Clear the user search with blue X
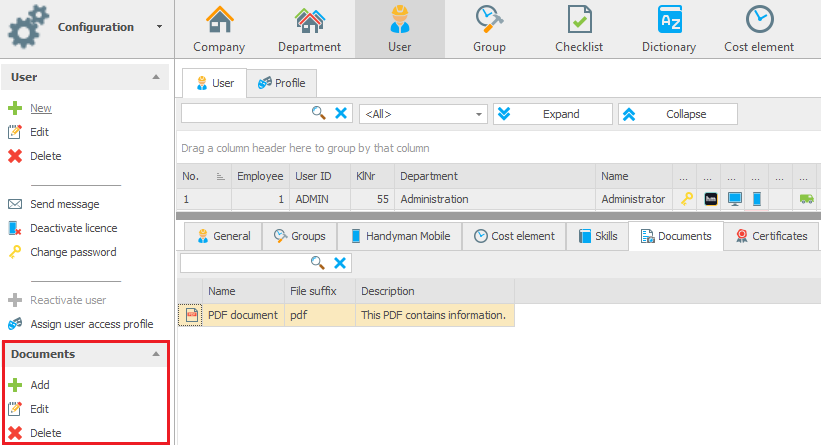The height and width of the screenshot is (445, 821). pos(341,113)
